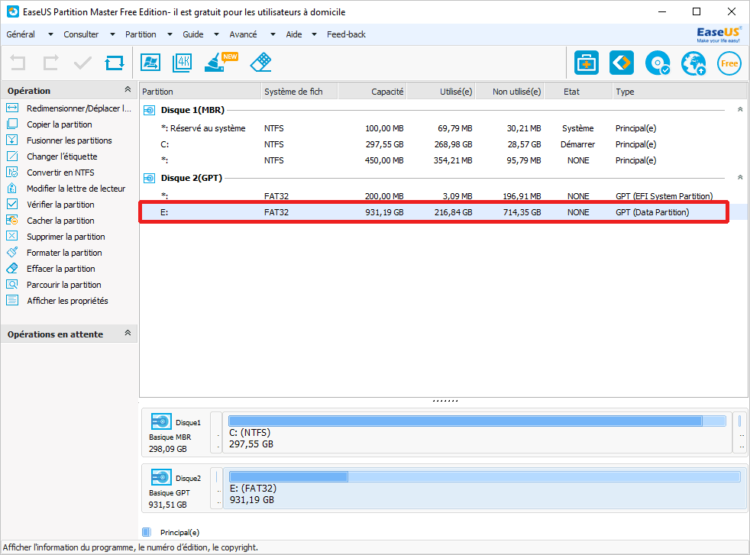Open the Avancé menu
This screenshot has height=555, width=750.
[243, 34]
